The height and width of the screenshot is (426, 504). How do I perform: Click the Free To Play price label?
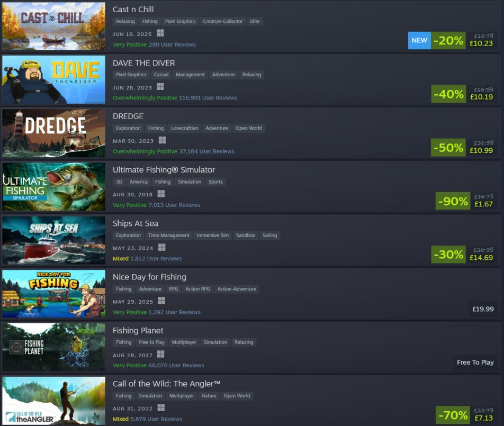(x=475, y=362)
